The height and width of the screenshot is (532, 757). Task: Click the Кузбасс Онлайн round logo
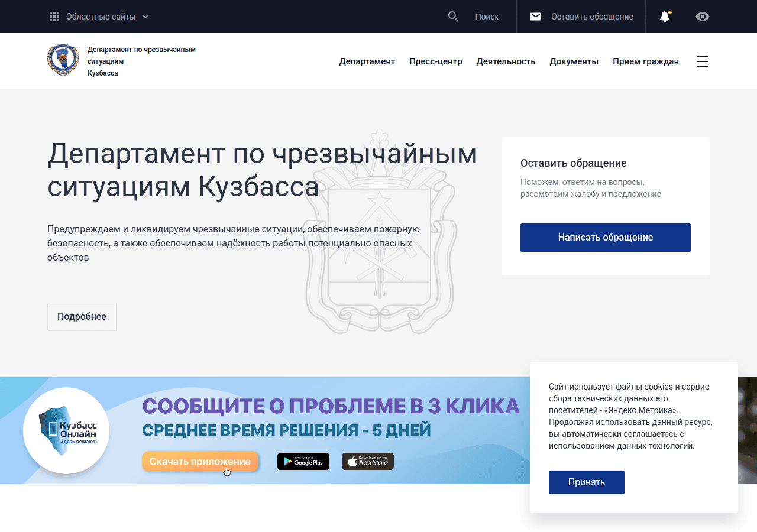(66, 430)
